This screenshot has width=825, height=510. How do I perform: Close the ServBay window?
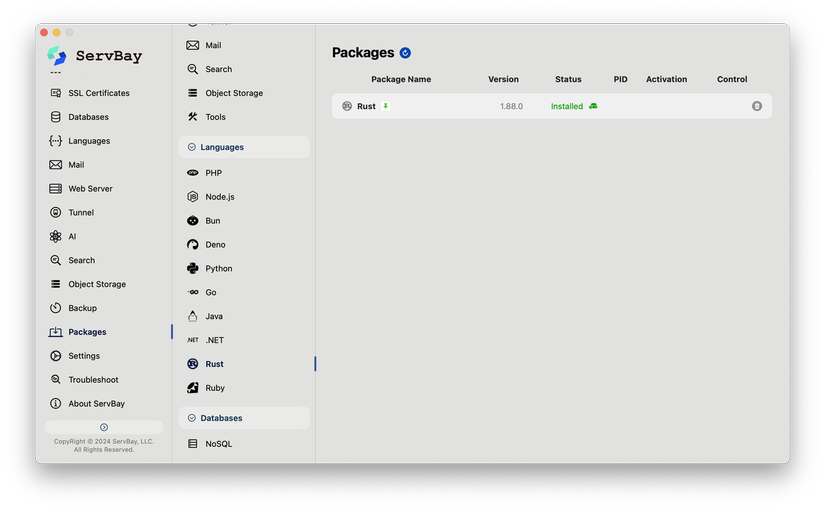[44, 33]
